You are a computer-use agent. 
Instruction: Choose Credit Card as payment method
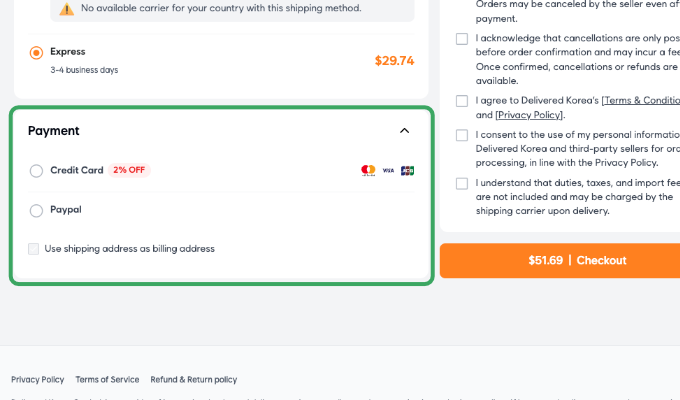37,171
